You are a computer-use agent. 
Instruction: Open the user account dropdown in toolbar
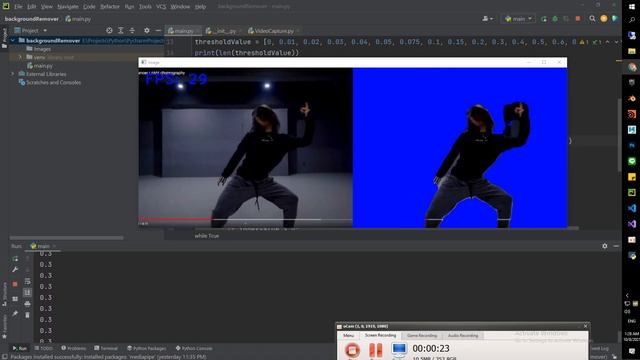(487, 19)
